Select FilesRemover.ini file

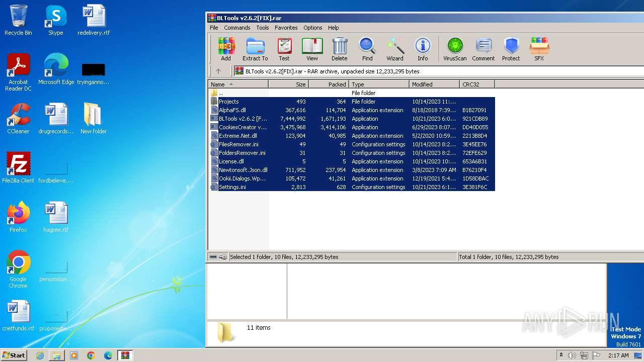(352, 144)
